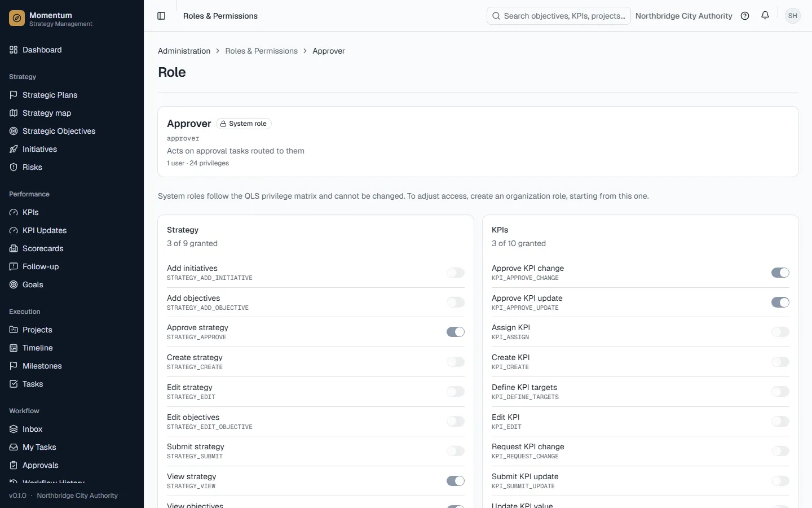Image resolution: width=812 pixels, height=508 pixels.
Task: Toggle the Approve strategy switch
Action: pos(456,332)
